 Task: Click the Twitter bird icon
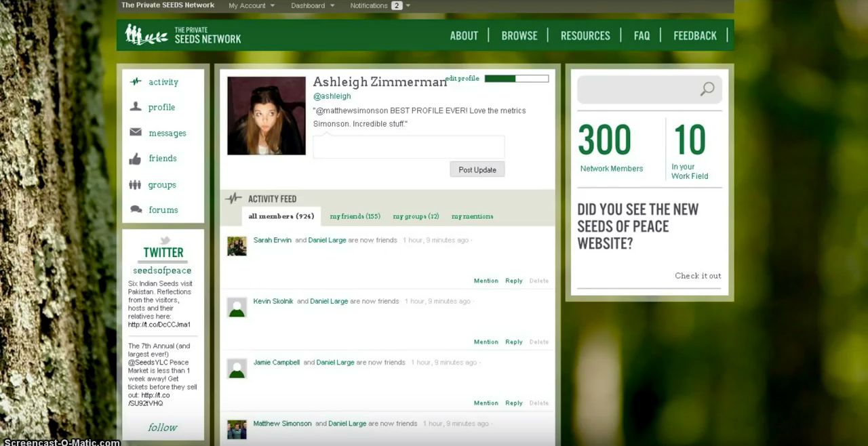click(x=164, y=240)
